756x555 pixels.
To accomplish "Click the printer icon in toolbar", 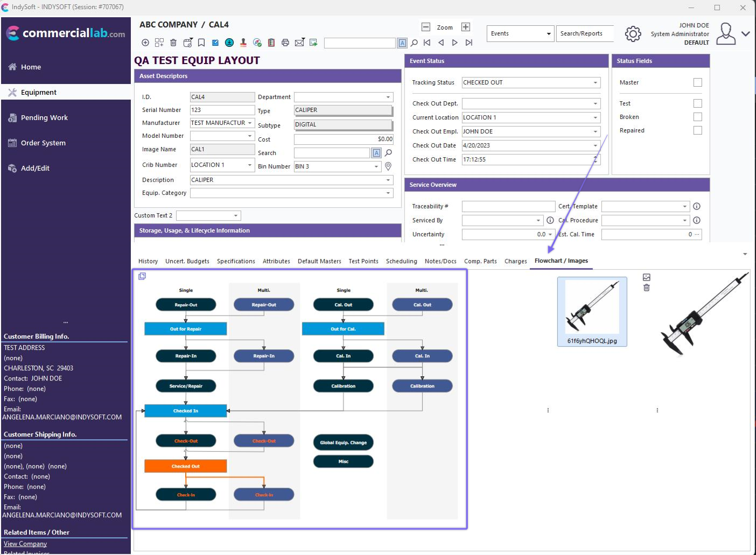I will tap(285, 43).
